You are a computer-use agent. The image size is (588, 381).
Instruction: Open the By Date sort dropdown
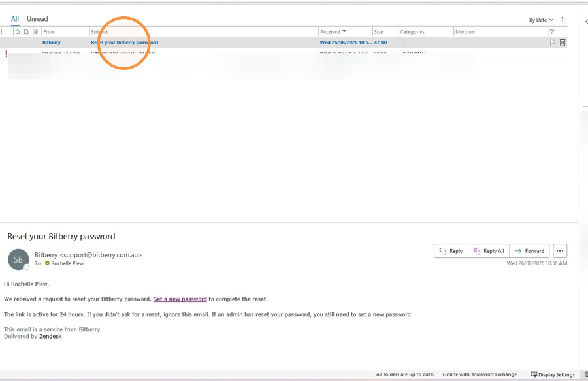pyautogui.click(x=541, y=20)
